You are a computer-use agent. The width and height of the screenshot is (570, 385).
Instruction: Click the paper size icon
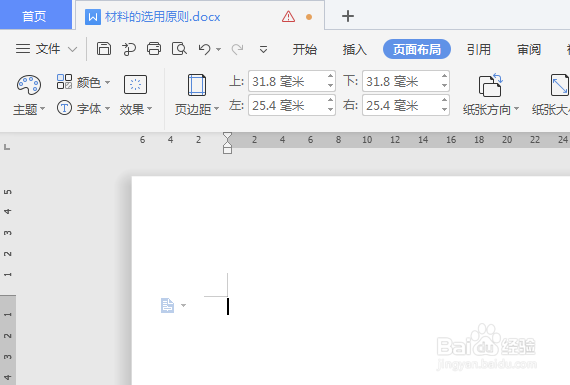(x=560, y=85)
